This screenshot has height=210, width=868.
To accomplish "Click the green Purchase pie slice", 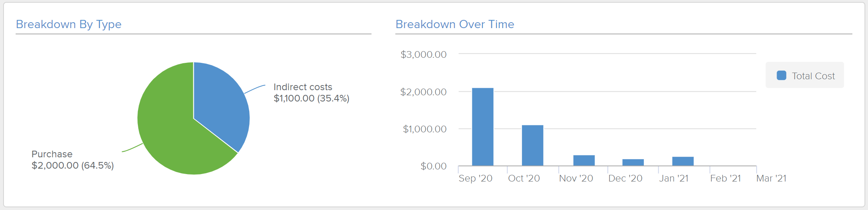I will [172, 133].
